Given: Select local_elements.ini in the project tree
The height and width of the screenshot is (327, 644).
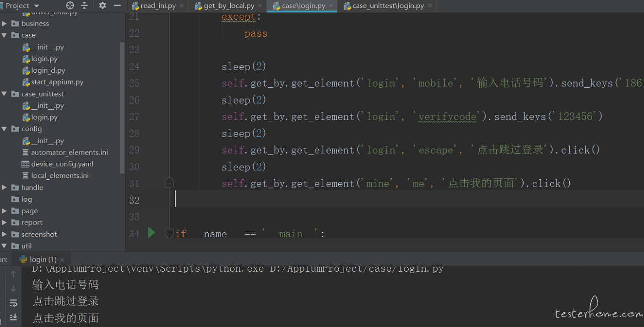Looking at the screenshot, I should [60, 176].
